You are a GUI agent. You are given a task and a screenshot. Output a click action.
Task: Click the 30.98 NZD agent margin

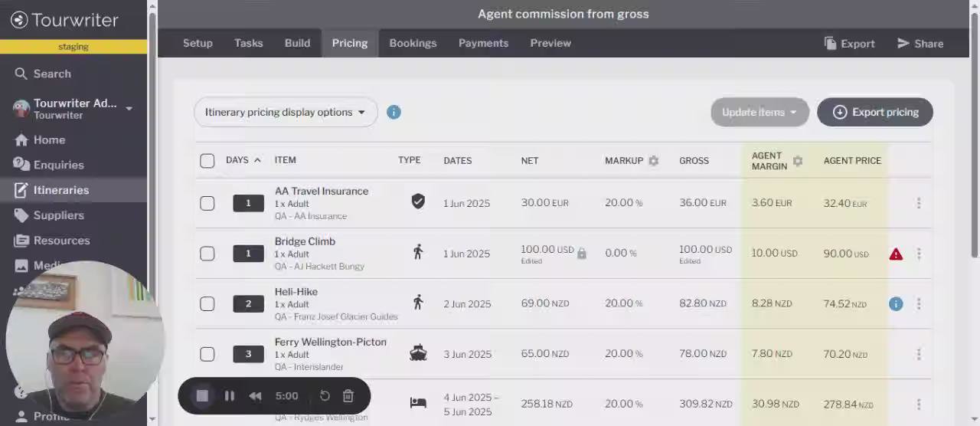[x=776, y=404]
